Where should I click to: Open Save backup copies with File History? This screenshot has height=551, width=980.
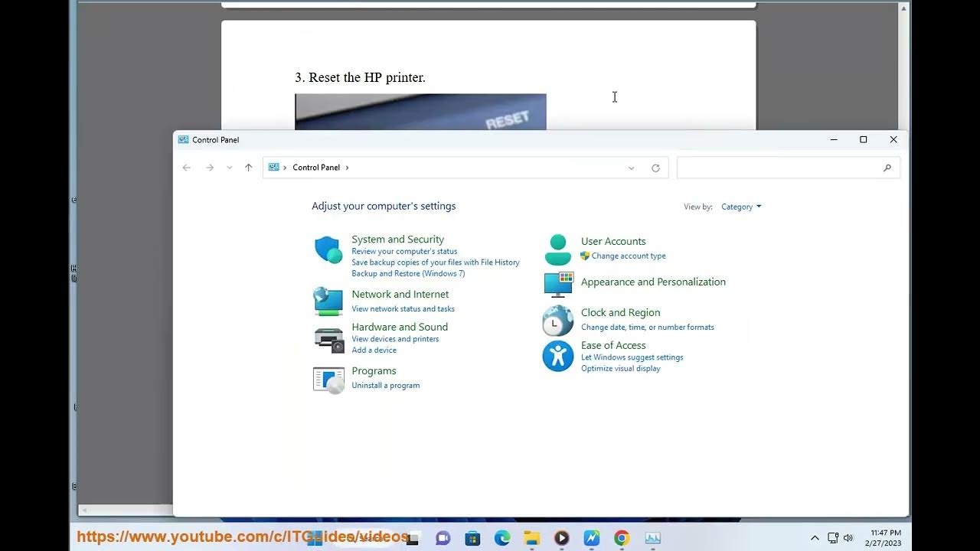coord(436,262)
